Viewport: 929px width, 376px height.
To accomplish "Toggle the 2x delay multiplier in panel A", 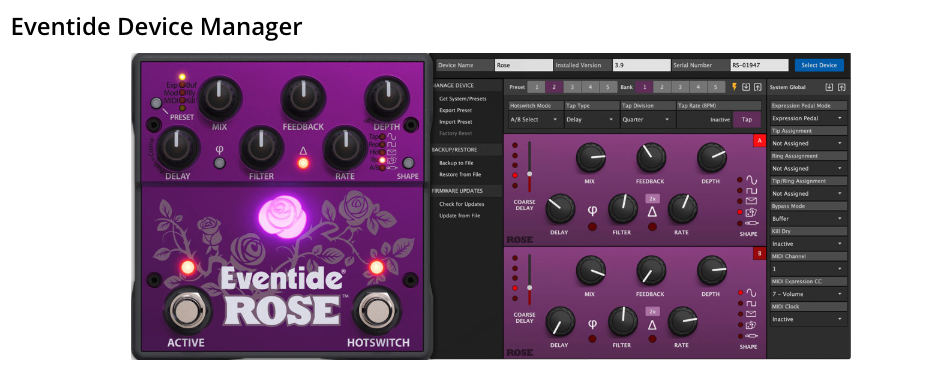I will [652, 198].
